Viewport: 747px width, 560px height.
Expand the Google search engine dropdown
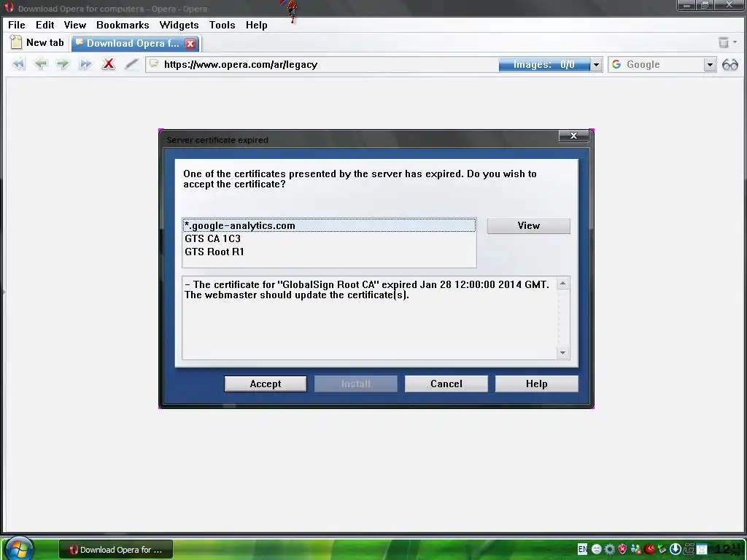coord(710,65)
